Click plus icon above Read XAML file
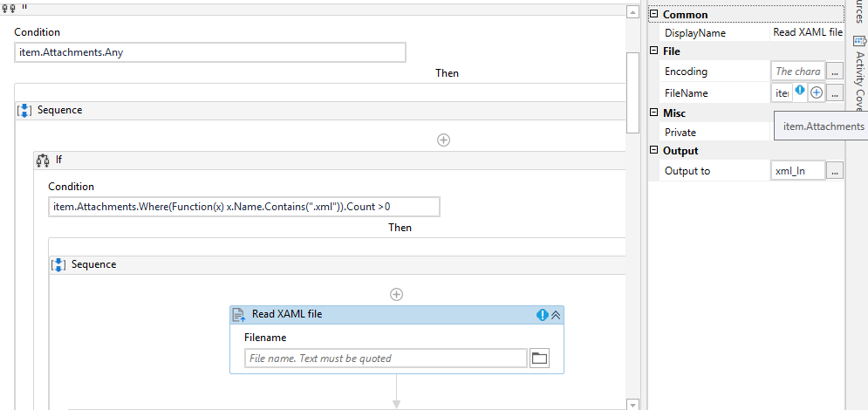 coord(396,295)
